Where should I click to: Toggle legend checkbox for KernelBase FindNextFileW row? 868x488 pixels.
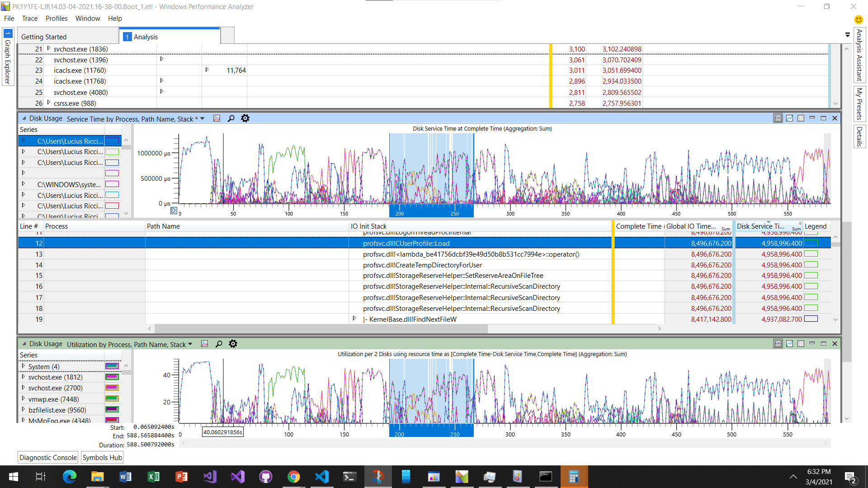(811, 319)
